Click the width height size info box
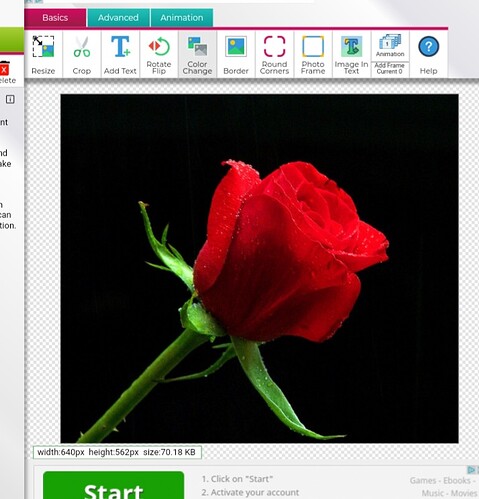The height and width of the screenshot is (499, 479). click(117, 452)
